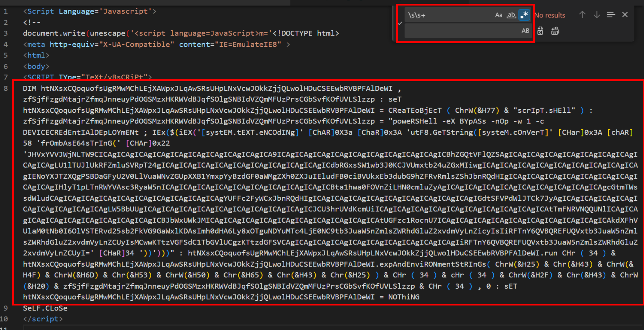Click 'document.write' on line 3
This screenshot has height=330, width=644.
coord(54,33)
